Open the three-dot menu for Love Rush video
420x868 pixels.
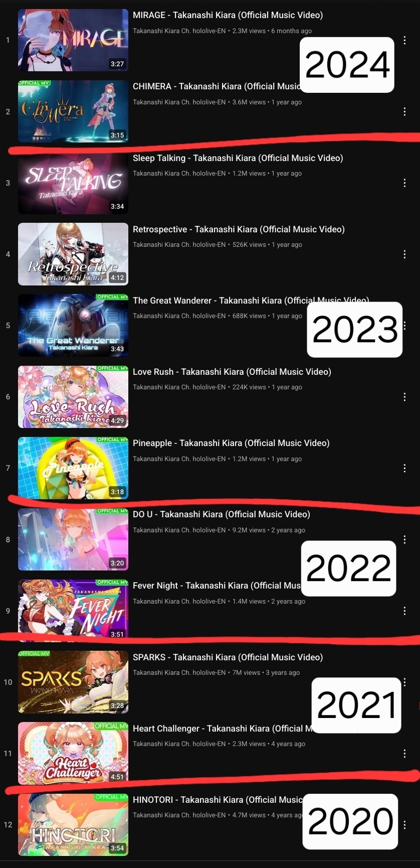404,397
